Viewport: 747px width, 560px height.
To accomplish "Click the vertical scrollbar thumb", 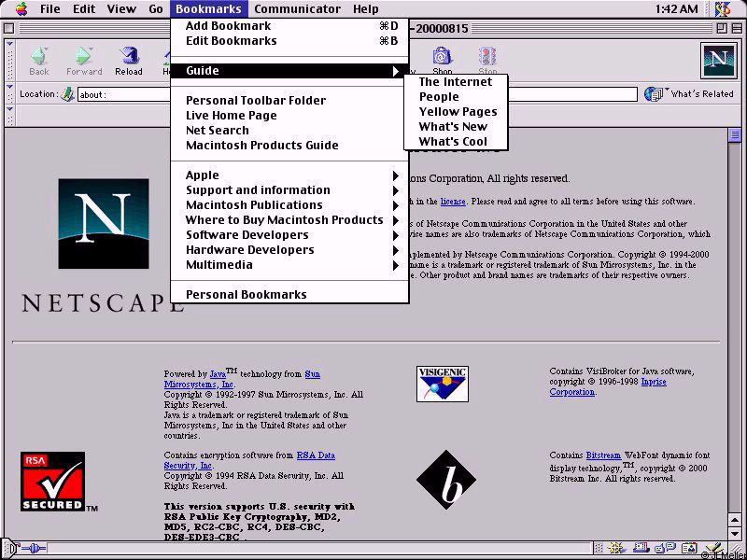I will (735, 134).
